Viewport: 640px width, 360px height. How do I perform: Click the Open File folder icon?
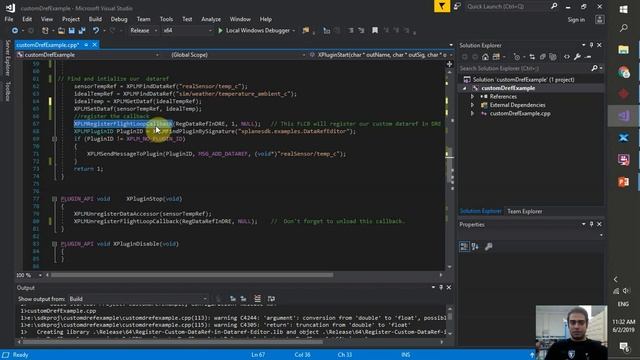click(x=61, y=31)
